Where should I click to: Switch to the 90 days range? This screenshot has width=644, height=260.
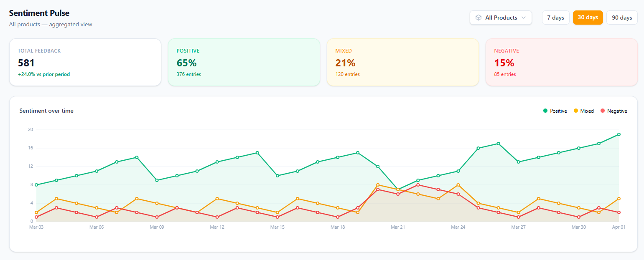click(x=622, y=18)
